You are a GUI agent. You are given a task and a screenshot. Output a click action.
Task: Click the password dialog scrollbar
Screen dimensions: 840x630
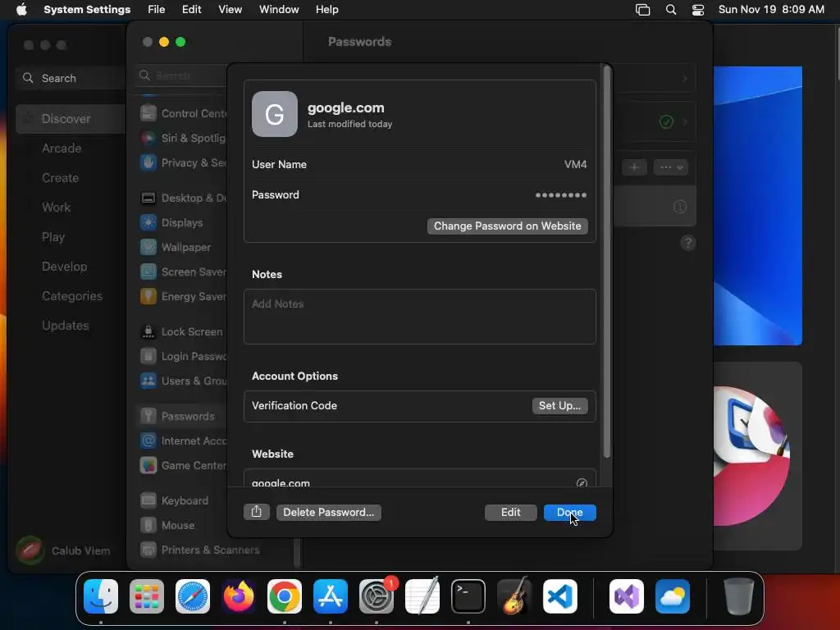pos(606,262)
